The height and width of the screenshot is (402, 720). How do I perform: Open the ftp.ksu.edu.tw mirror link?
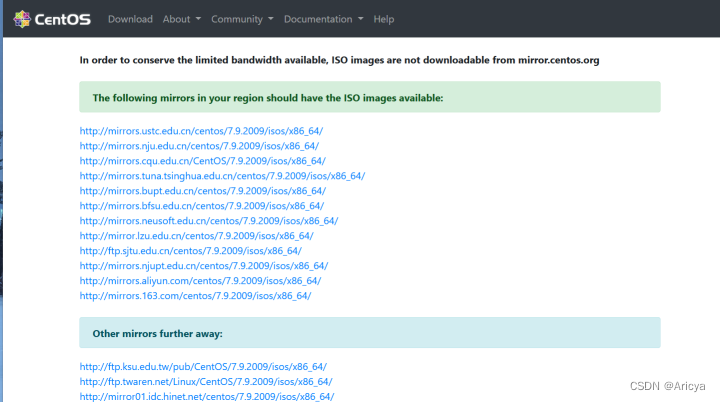coord(203,367)
